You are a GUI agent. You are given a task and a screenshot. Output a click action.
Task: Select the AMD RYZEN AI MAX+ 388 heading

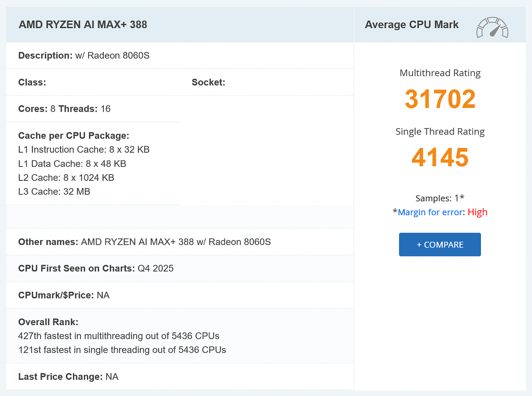pos(83,24)
